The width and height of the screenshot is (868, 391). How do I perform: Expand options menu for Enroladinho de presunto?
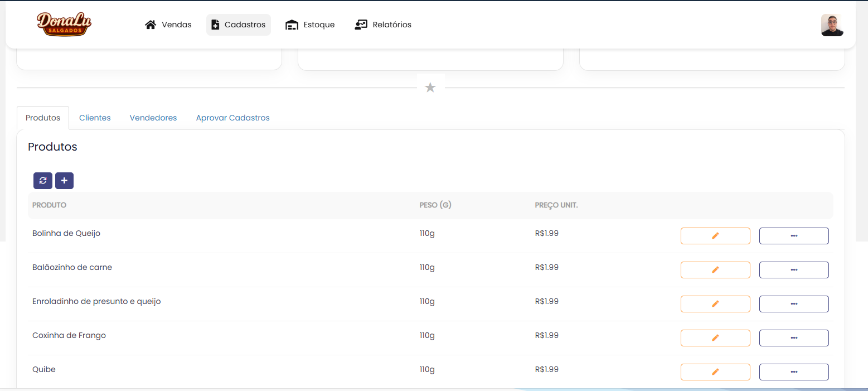pyautogui.click(x=794, y=304)
